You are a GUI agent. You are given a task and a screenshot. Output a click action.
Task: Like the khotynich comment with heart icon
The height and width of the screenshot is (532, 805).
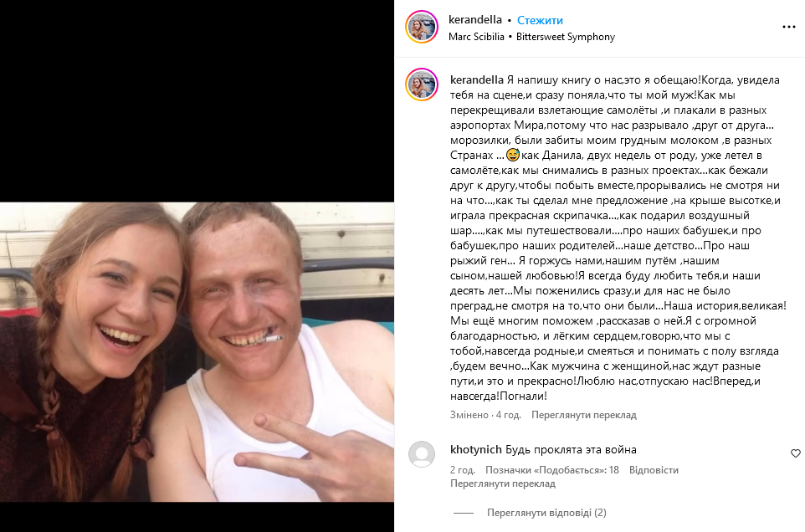point(795,453)
